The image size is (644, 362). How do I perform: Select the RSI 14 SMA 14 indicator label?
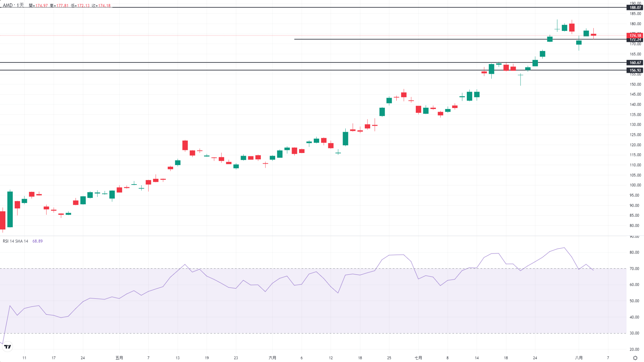15,241
